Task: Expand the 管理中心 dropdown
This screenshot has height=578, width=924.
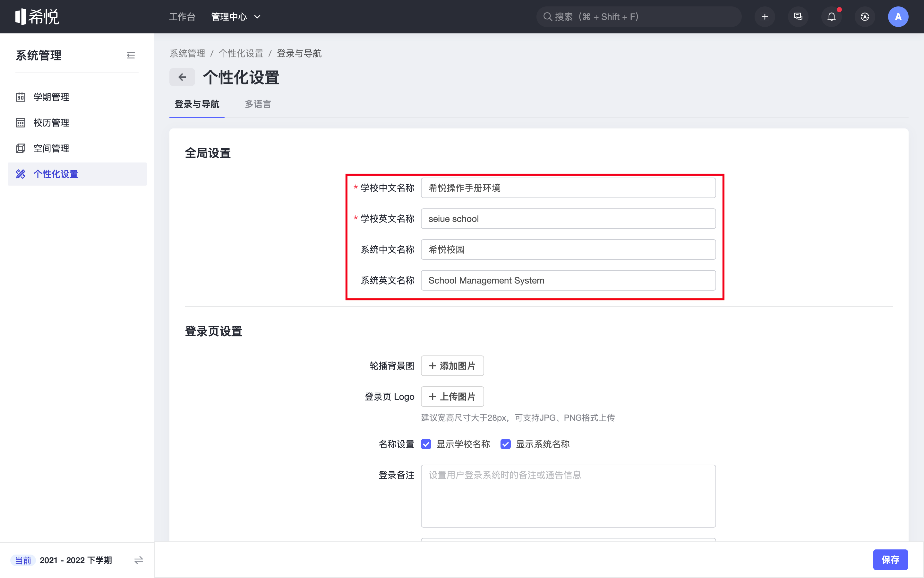Action: click(235, 17)
